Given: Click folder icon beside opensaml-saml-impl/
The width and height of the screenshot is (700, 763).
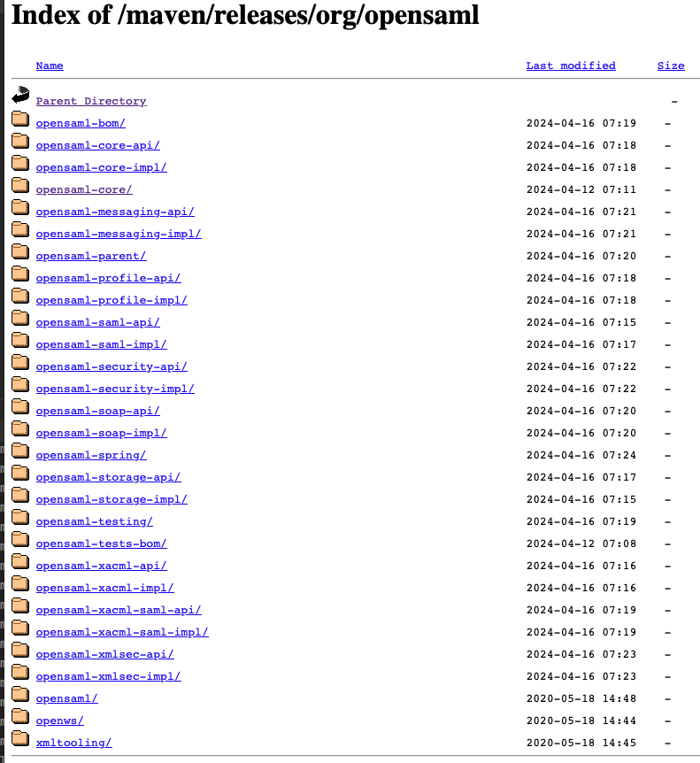Looking at the screenshot, I should point(20,340).
